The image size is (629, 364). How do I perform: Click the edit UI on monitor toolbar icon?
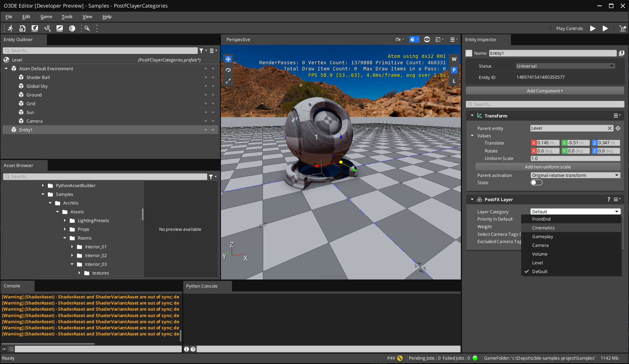pos(59,28)
